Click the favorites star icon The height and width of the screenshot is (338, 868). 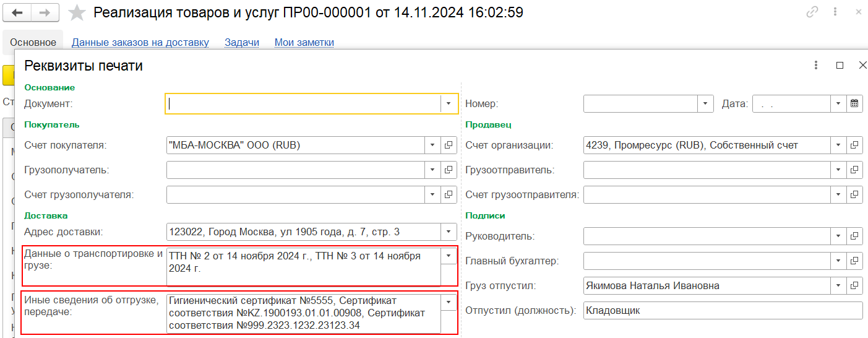click(77, 12)
